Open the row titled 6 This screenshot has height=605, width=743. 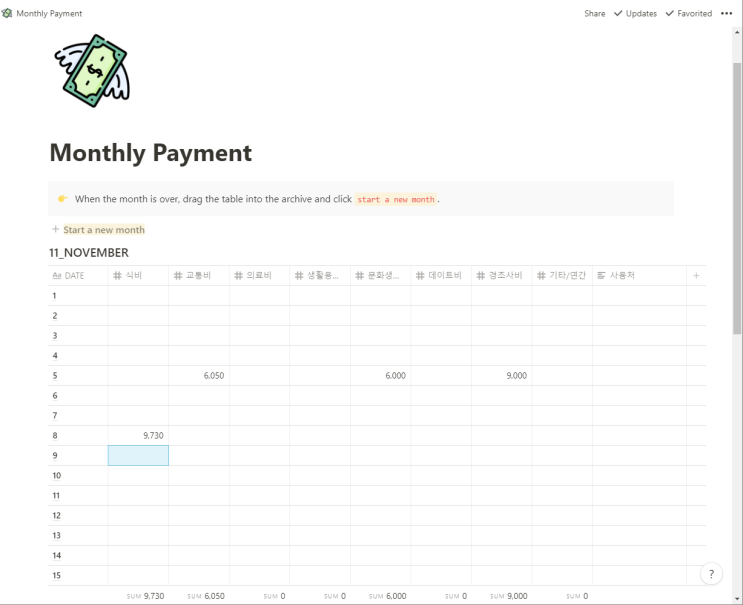pos(55,395)
